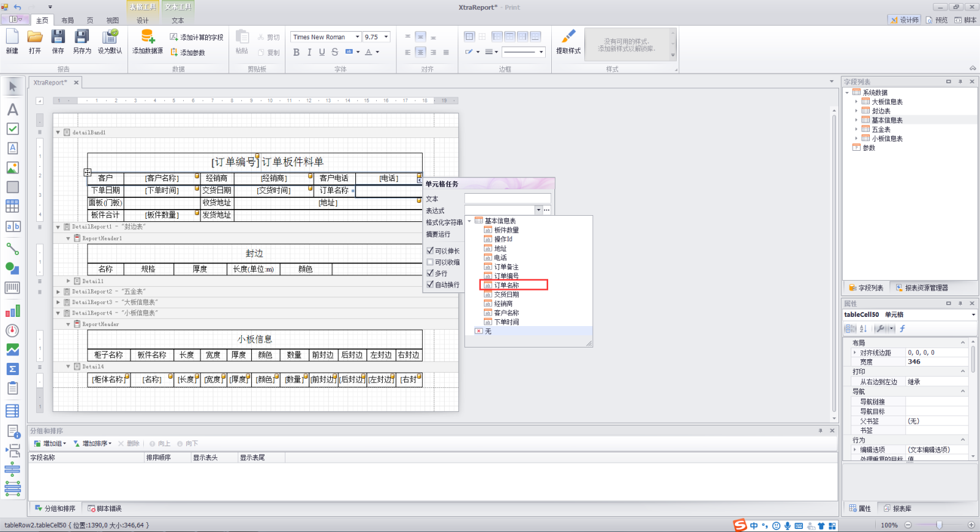Click the Extract Style (提取样式) brush icon
Image resolution: width=980 pixels, height=532 pixels.
coord(568,38)
